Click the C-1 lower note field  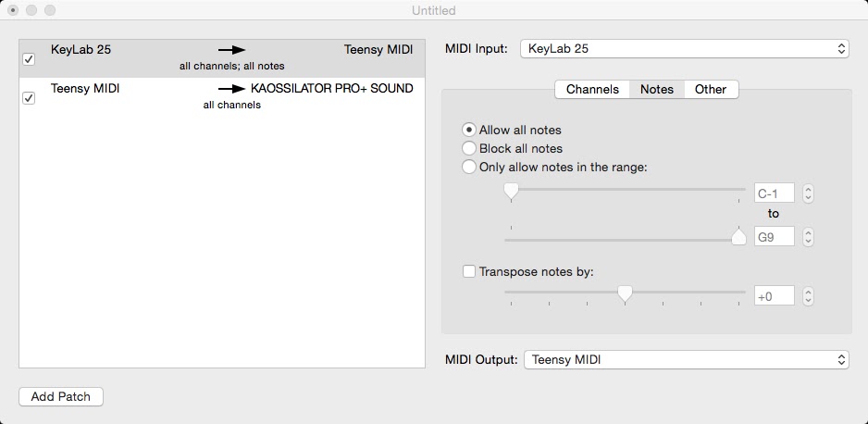(x=775, y=193)
